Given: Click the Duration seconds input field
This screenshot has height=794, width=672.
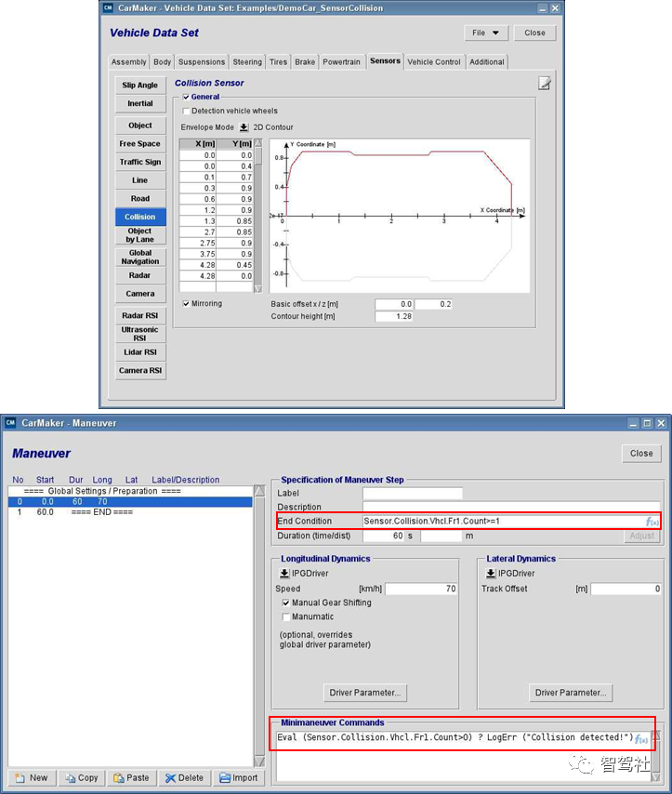Looking at the screenshot, I should (383, 536).
